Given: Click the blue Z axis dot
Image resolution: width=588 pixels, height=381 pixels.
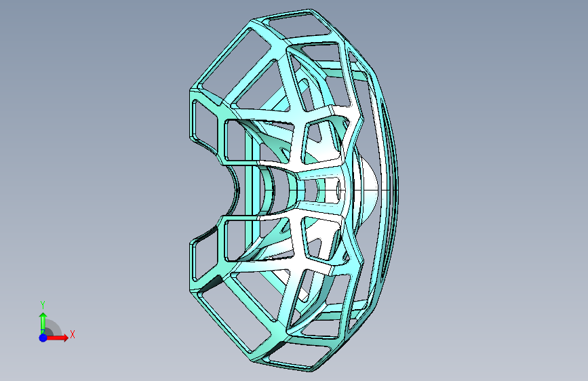Looking at the screenshot, I should point(43,338).
